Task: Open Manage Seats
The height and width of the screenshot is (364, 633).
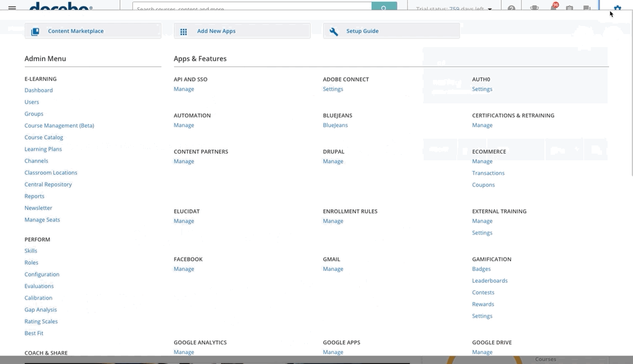Action: click(x=42, y=220)
